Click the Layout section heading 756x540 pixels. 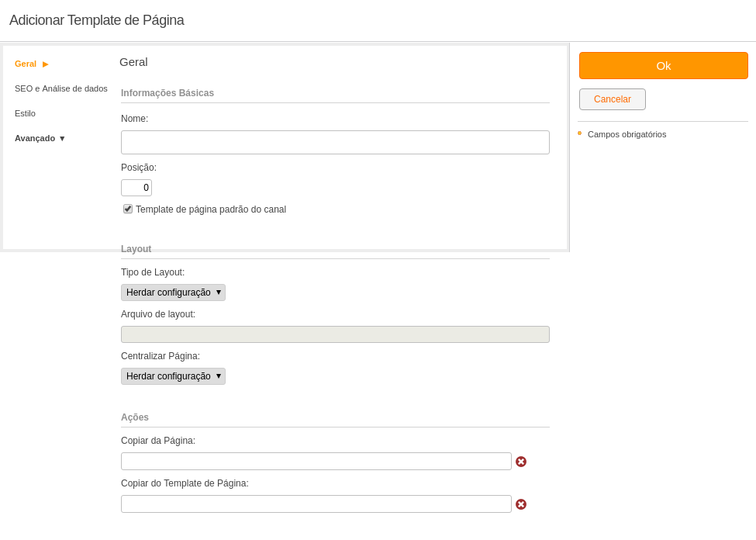click(136, 249)
